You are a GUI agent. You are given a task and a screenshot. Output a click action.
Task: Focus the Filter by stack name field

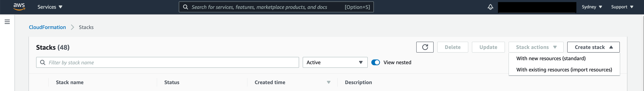(167, 62)
